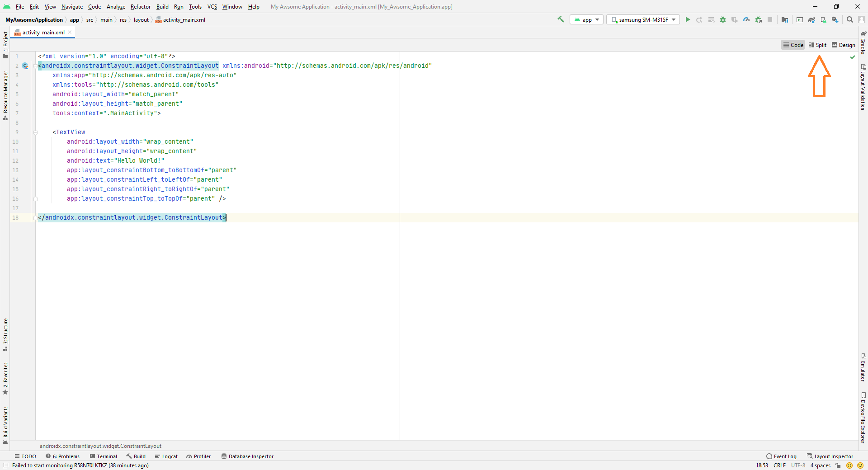Click the green Run app button
Image resolution: width=868 pixels, height=470 pixels.
[688, 19]
